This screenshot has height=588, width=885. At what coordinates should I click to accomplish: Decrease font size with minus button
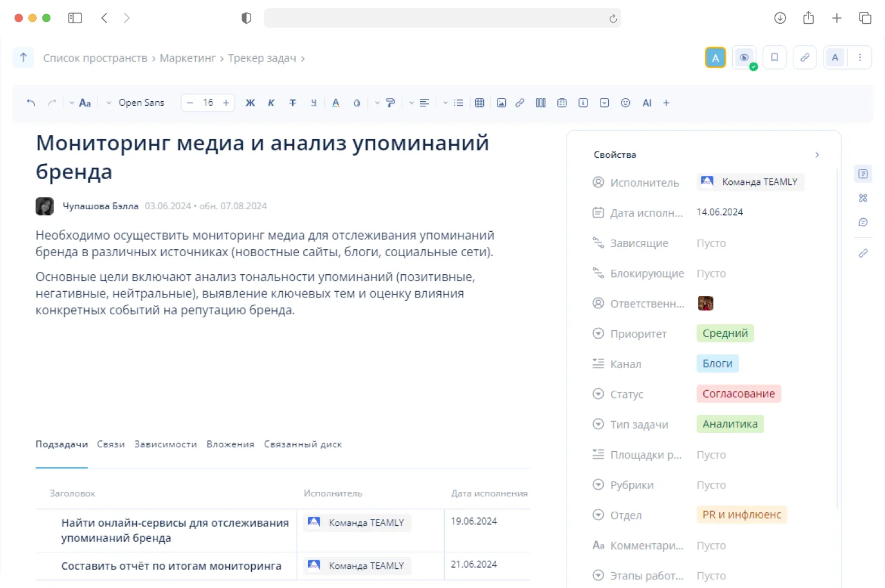click(190, 103)
